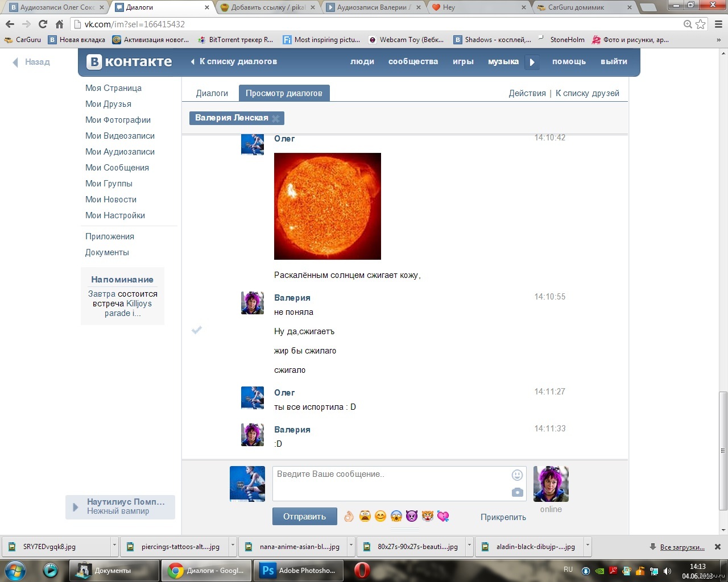Open dropdown for piercings-tattoos-alt download
This screenshot has width=728, height=582.
[233, 546]
